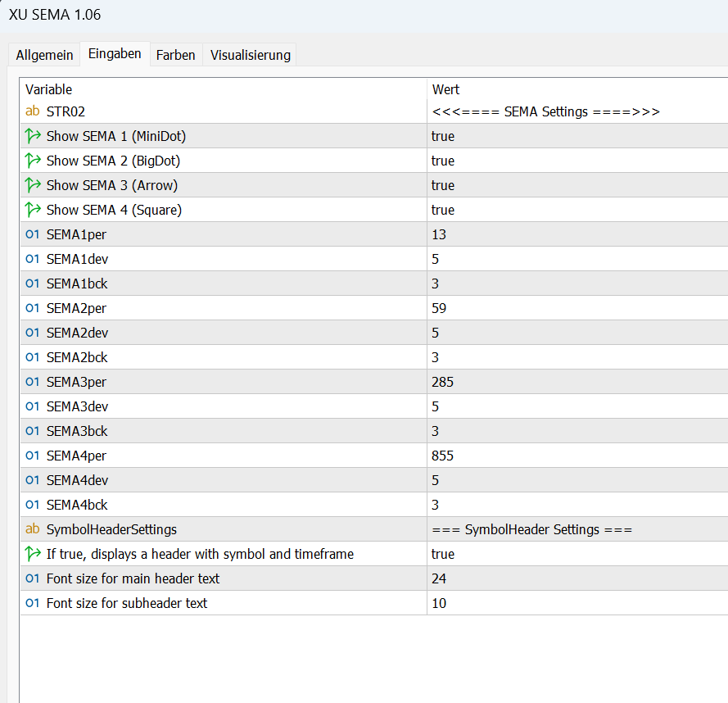Image resolution: width=728 pixels, height=703 pixels.
Task: Click the string icon beside STR02
Action: pyautogui.click(x=33, y=111)
